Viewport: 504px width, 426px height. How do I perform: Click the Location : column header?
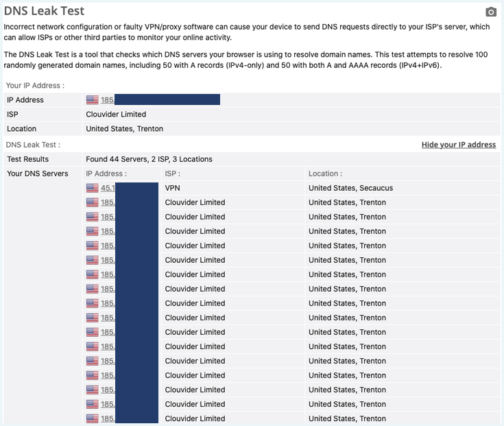[x=325, y=174]
